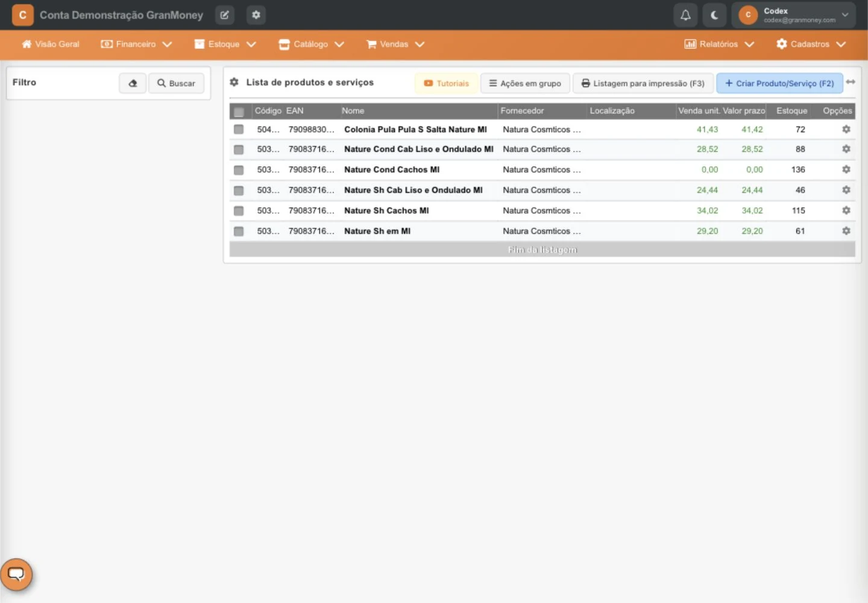868x603 pixels.
Task: Open Tutoriais
Action: (447, 83)
